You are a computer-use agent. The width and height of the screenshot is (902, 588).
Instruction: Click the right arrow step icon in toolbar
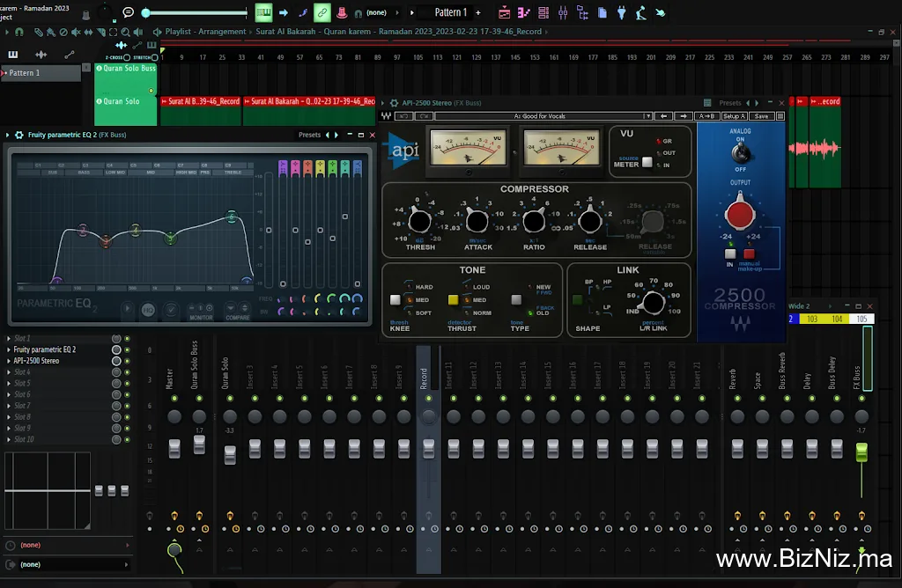283,12
